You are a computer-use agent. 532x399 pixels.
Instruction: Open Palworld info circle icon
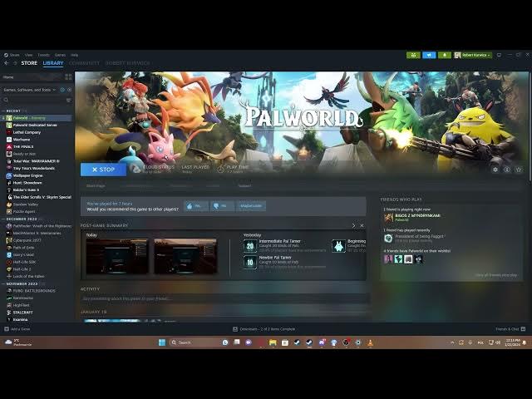click(507, 170)
